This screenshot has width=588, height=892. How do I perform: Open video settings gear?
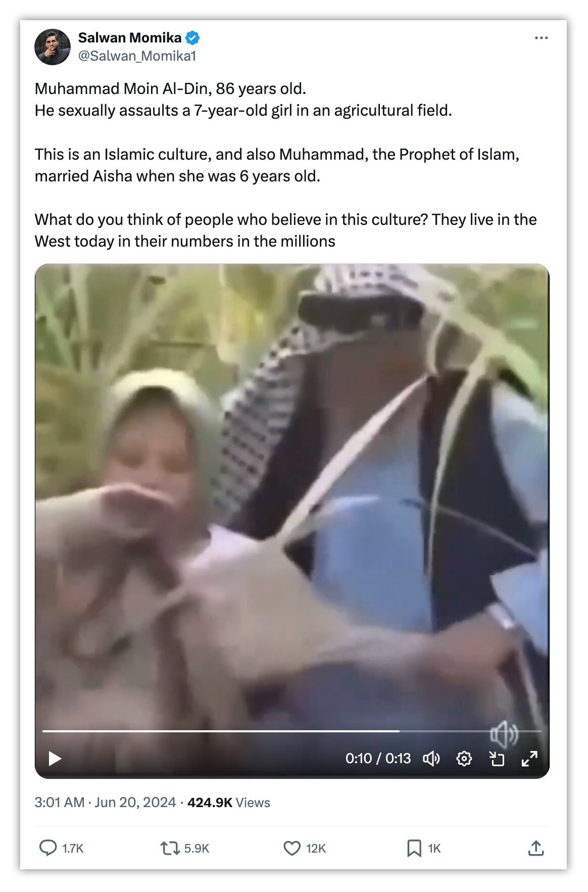click(464, 759)
